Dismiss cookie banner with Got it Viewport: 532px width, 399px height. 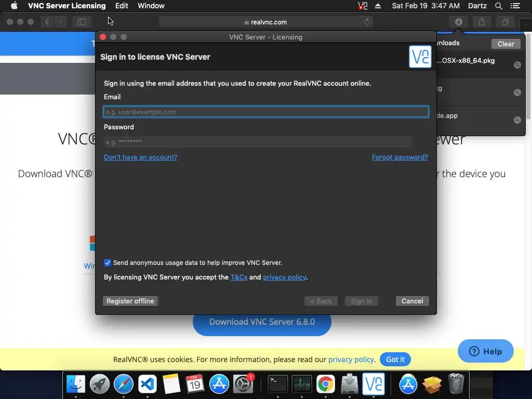[395, 360]
